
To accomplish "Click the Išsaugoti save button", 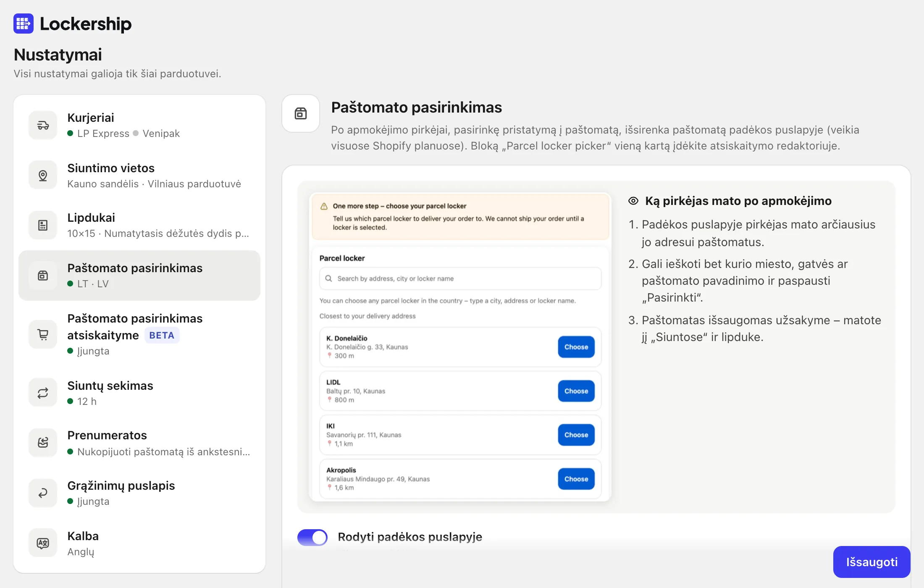I will pyautogui.click(x=871, y=562).
